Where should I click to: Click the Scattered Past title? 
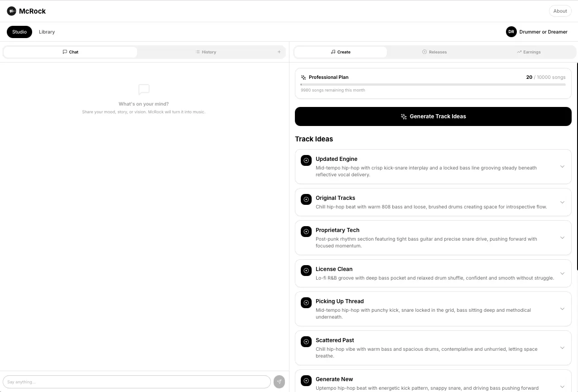pos(335,340)
